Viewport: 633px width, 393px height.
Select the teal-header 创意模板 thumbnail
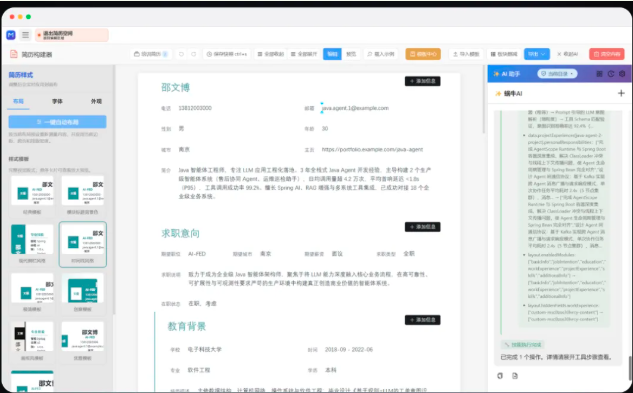tap(83, 292)
